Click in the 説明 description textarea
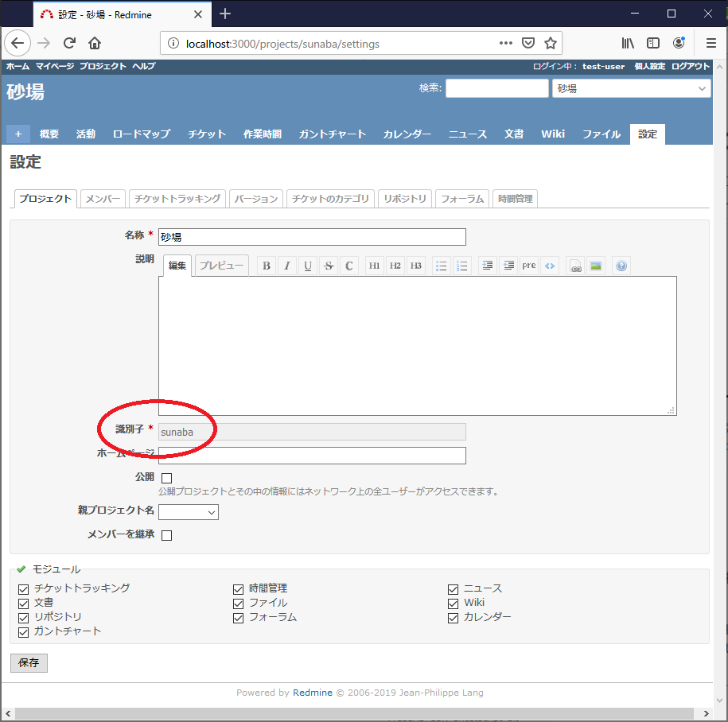Image resolution: width=728 pixels, height=722 pixels. coord(418,346)
